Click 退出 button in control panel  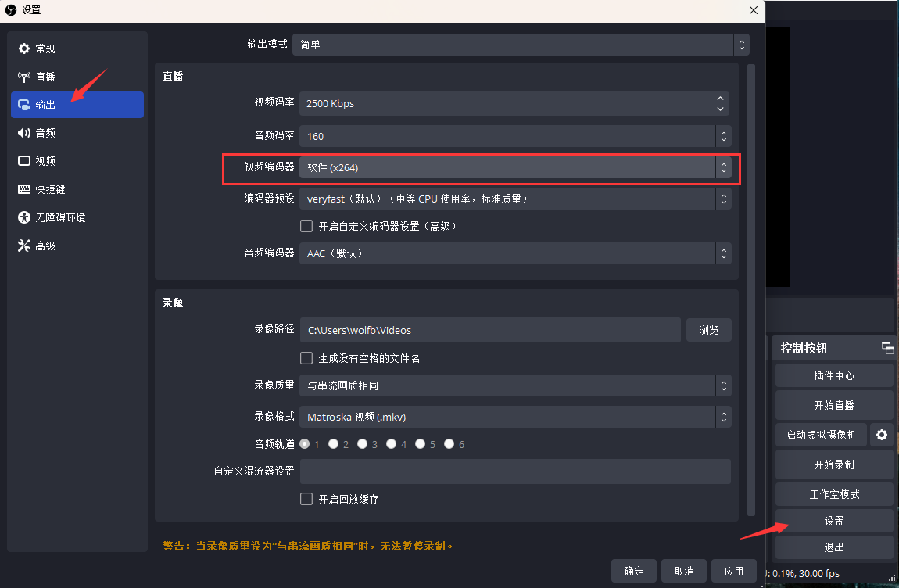click(x=834, y=547)
